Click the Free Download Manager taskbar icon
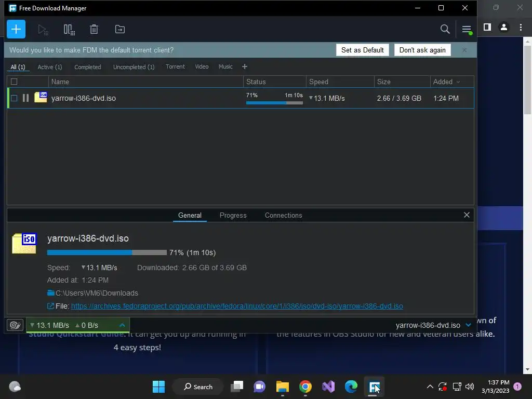The width and height of the screenshot is (532, 399). (374, 387)
